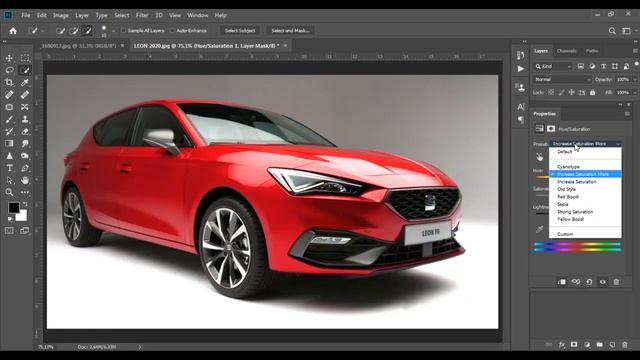Image resolution: width=640 pixels, height=360 pixels.
Task: Select the Zoom magnifier tool
Action: point(9,192)
